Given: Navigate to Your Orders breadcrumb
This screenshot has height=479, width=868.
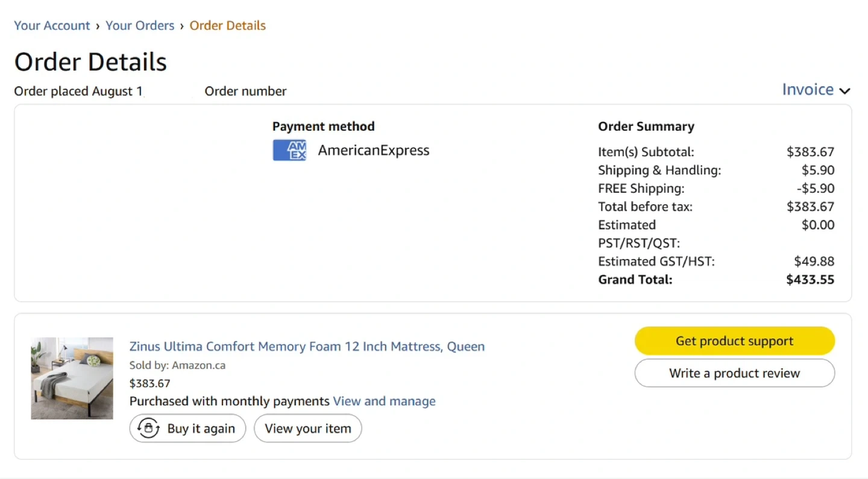Looking at the screenshot, I should coord(140,25).
